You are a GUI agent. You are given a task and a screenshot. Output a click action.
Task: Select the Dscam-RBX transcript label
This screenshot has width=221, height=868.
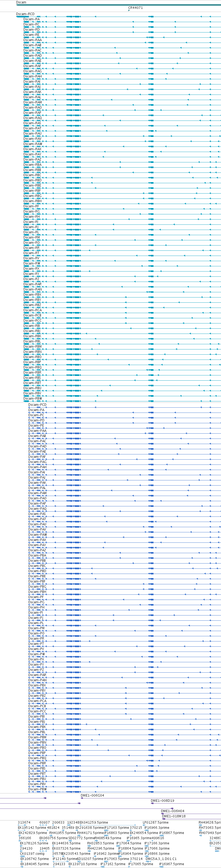tap(32, 295)
